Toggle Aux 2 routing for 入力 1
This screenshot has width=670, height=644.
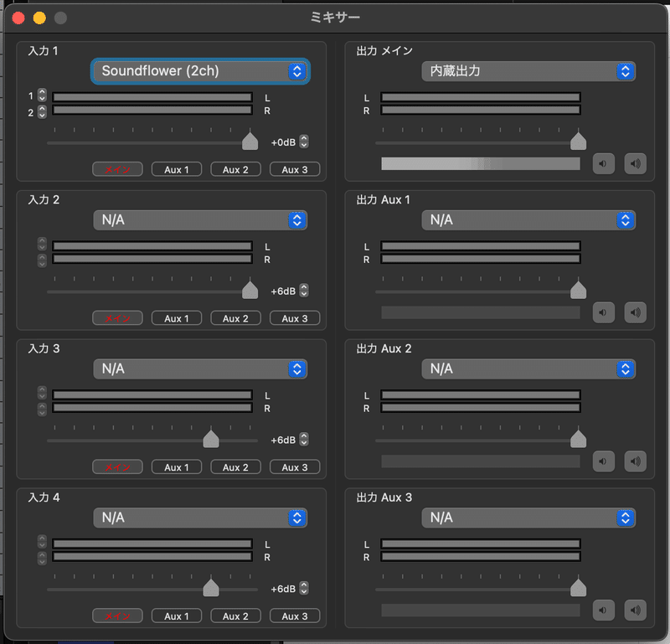point(235,170)
